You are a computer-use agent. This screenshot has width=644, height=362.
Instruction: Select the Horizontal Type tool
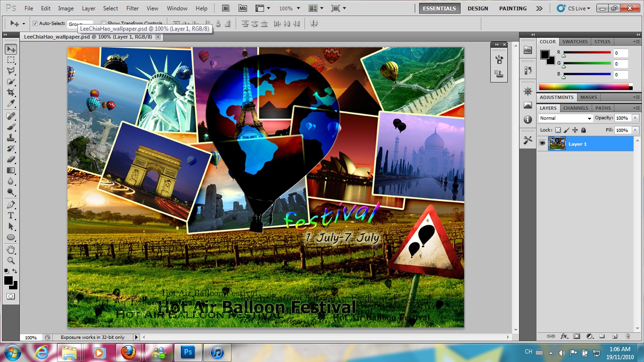tap(11, 215)
